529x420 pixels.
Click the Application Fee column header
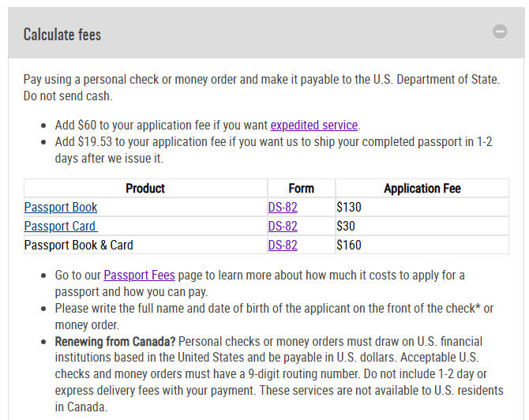(x=422, y=188)
